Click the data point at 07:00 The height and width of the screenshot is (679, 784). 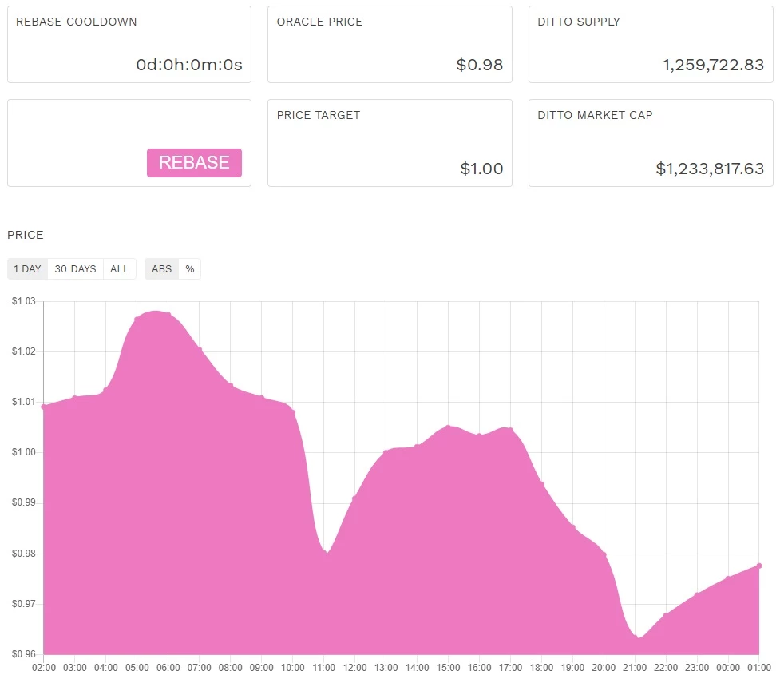point(200,349)
